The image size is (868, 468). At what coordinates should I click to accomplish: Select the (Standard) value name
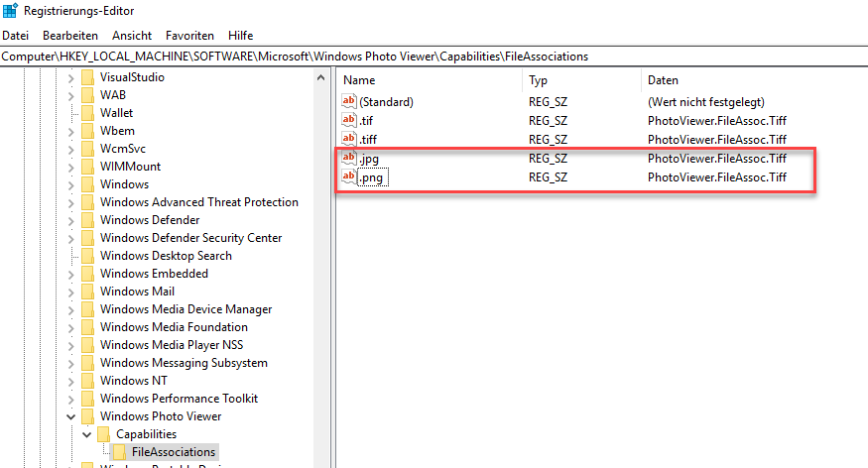click(x=387, y=102)
